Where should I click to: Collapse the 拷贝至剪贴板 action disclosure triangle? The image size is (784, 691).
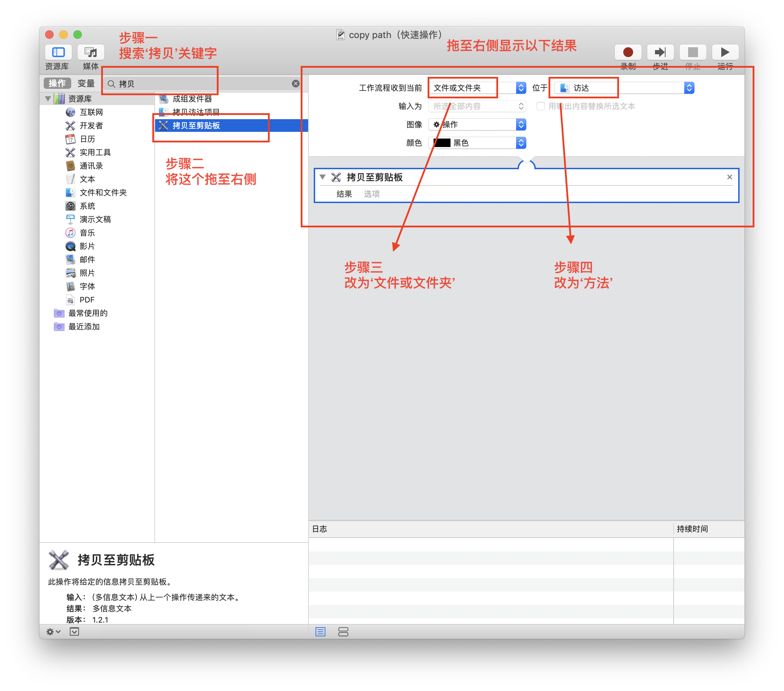click(323, 177)
